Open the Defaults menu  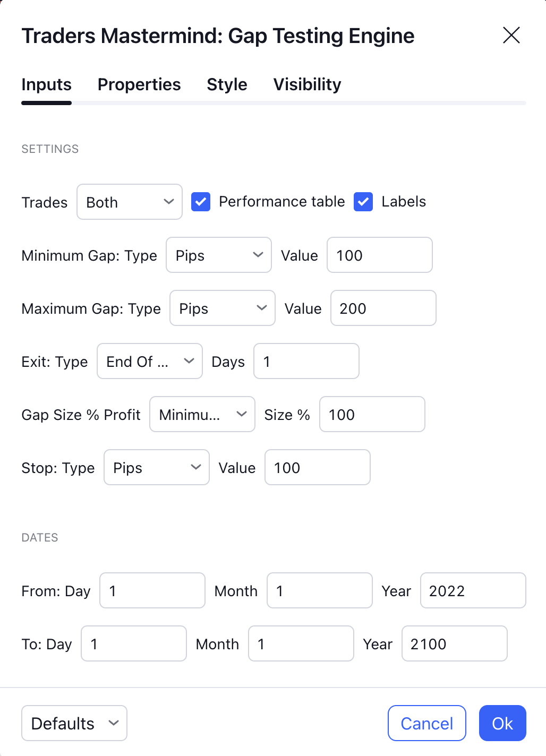point(74,723)
